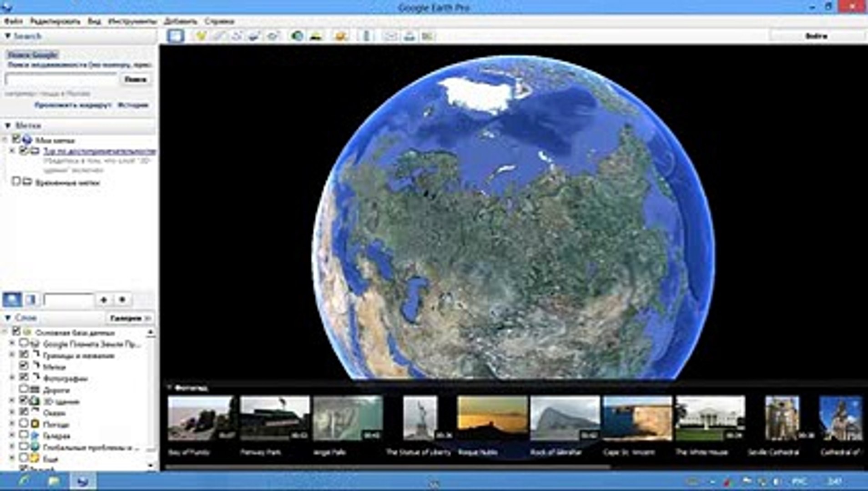Open the Fenway Park thumbnail
Viewport: 868px width, 491px height.
click(275, 418)
